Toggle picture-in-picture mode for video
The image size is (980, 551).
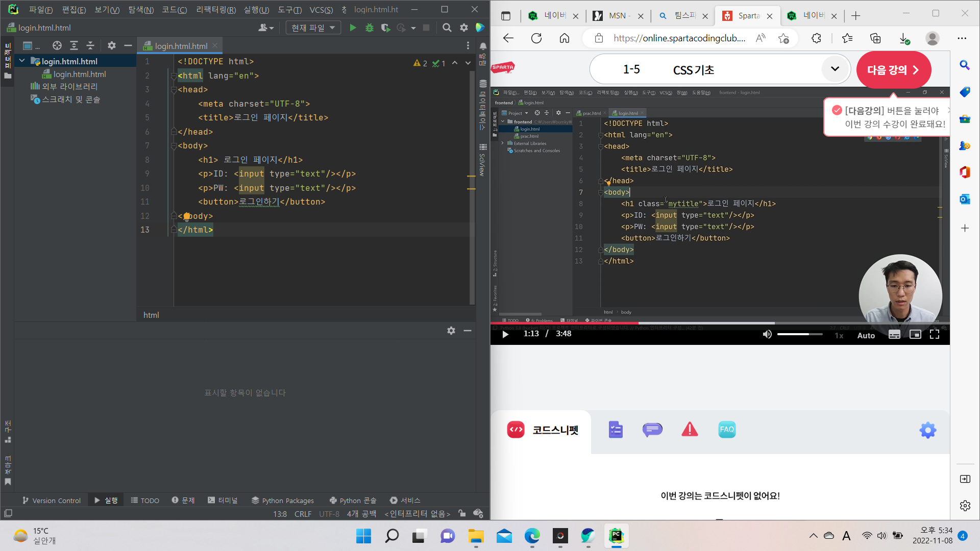click(915, 335)
